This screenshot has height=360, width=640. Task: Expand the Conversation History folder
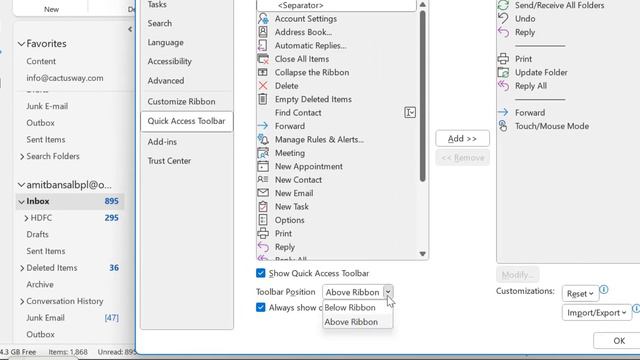(x=22, y=301)
